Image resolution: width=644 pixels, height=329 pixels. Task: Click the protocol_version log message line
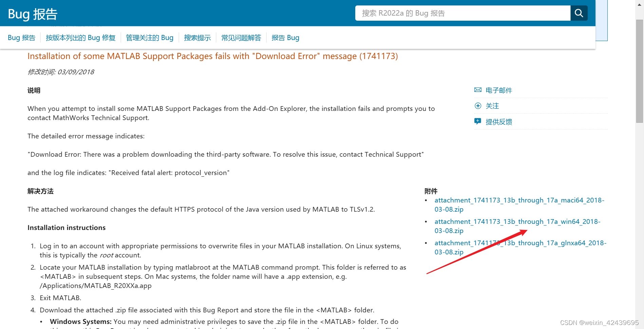pyautogui.click(x=129, y=173)
